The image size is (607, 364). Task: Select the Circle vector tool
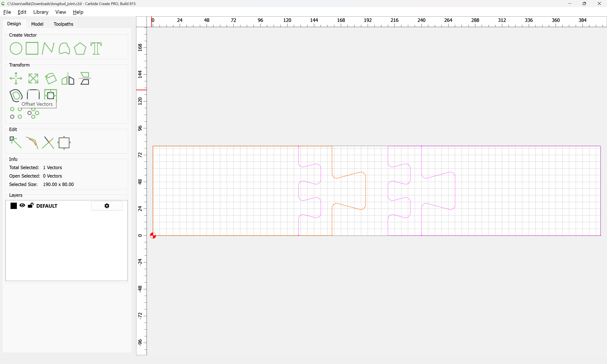point(16,48)
